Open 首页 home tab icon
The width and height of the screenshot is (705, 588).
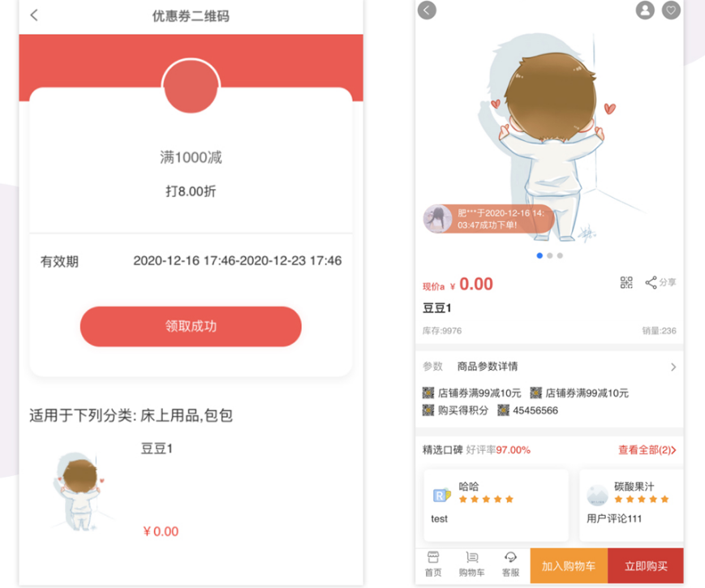pos(433,557)
